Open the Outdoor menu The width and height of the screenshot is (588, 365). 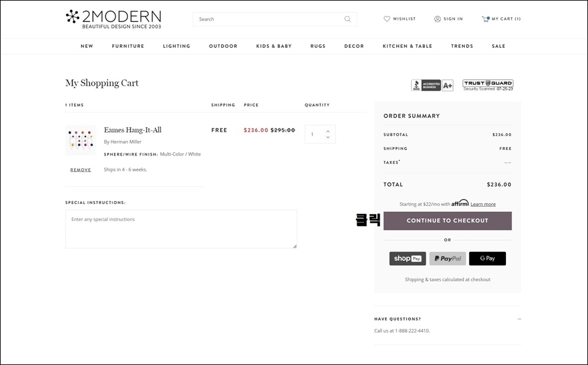click(223, 46)
